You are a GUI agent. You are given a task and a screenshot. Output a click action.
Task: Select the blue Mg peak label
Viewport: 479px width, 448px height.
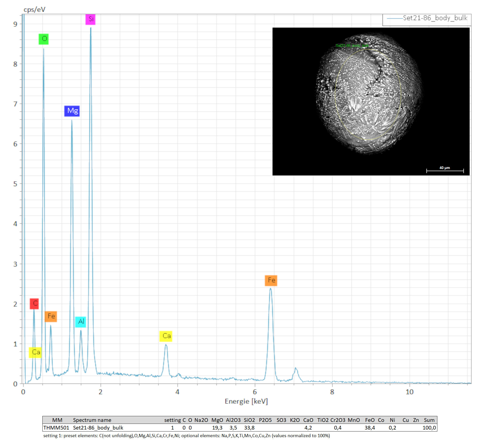pos(72,111)
